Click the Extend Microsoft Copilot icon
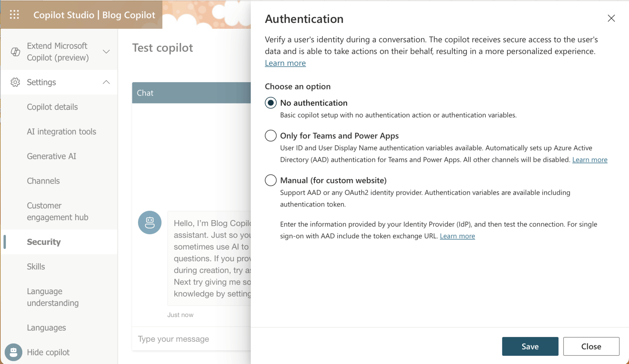629x364 pixels. [x=15, y=52]
